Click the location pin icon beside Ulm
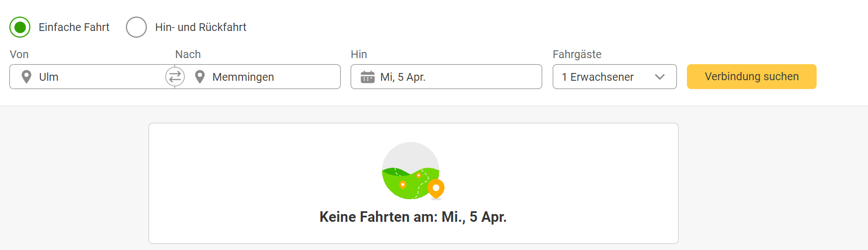This screenshot has width=868, height=250. click(26, 77)
